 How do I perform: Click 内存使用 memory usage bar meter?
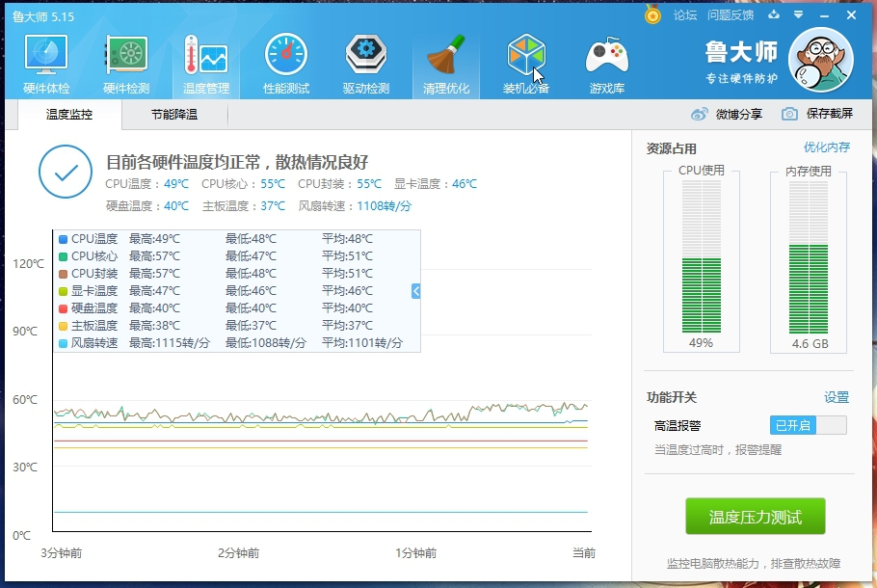click(809, 256)
